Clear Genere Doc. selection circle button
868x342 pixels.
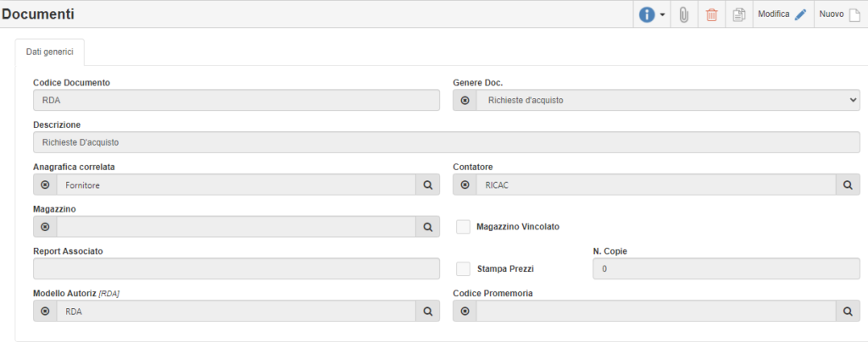(465, 100)
